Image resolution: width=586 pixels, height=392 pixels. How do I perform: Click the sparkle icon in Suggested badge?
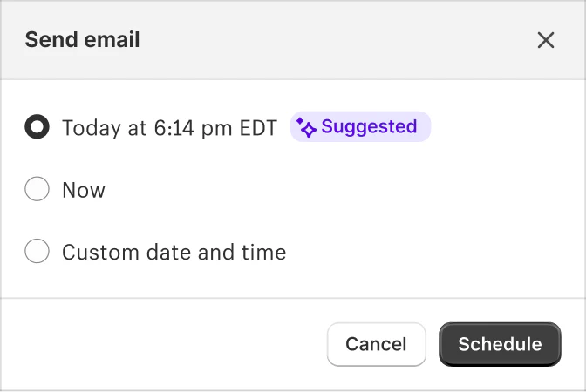(306, 127)
